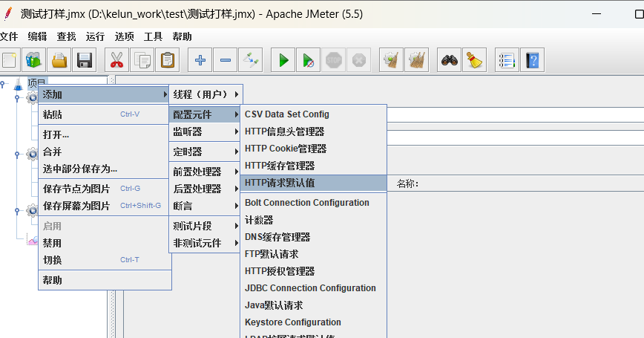Screen dimensions: 644x338
Task: Select 禁用 in context menu
Action: point(105,243)
